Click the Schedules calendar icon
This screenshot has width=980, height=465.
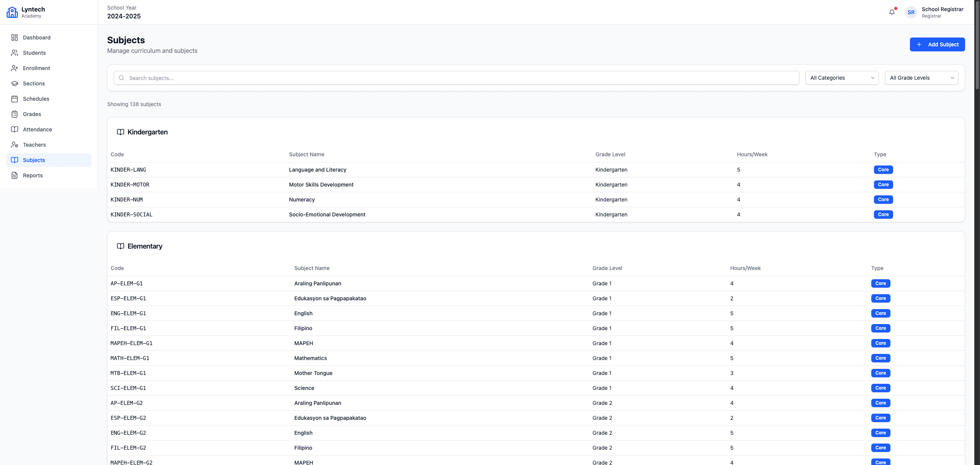(15, 99)
